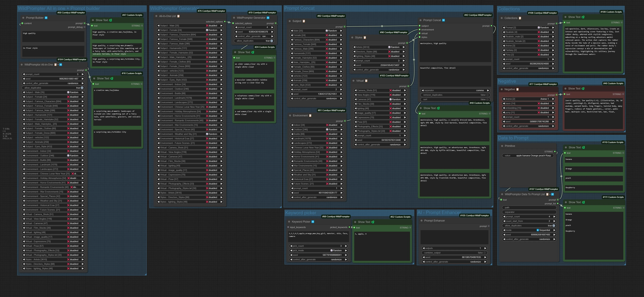Viewport: 644px width, 297px height.
Task: Click the clipboard icon on Collections node title
Action: tap(520, 18)
